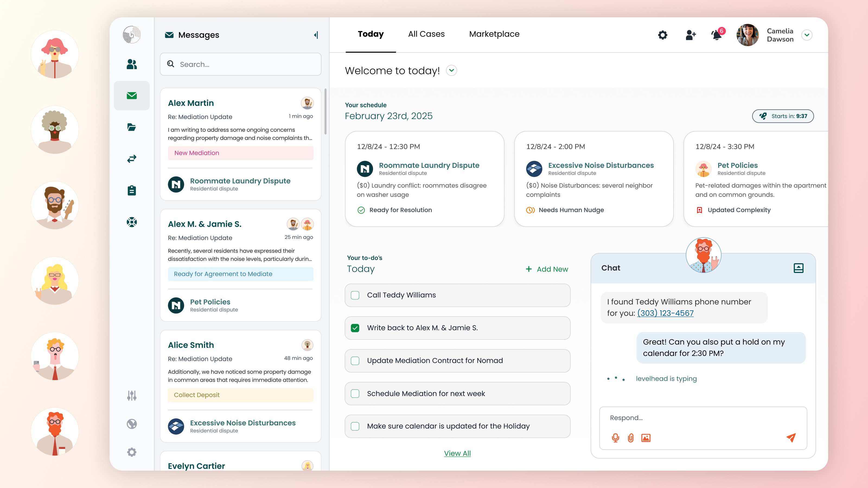Screen dimensions: 868x488
Task: Open Alex Martin message sender name
Action: [191, 103]
